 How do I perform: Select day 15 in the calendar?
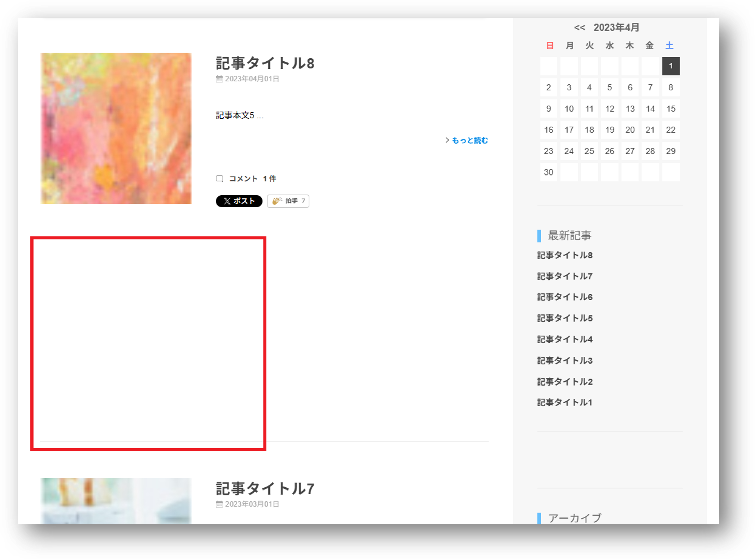pos(671,109)
